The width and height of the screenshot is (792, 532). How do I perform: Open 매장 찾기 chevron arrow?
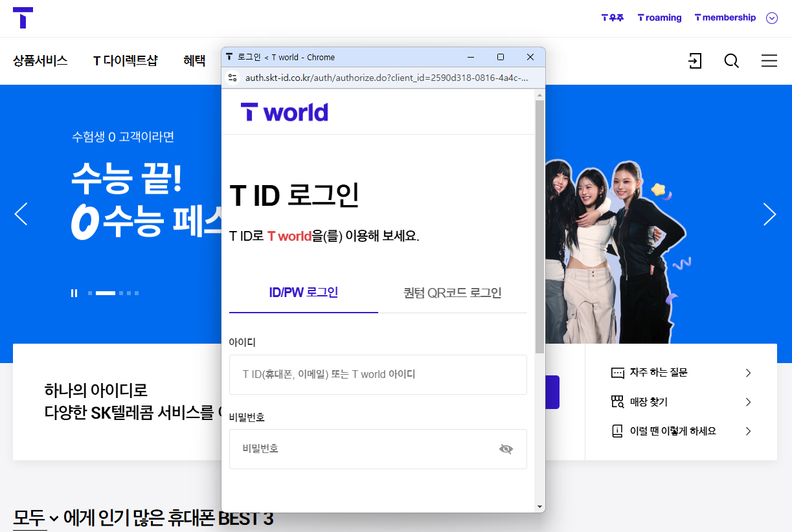coord(748,402)
